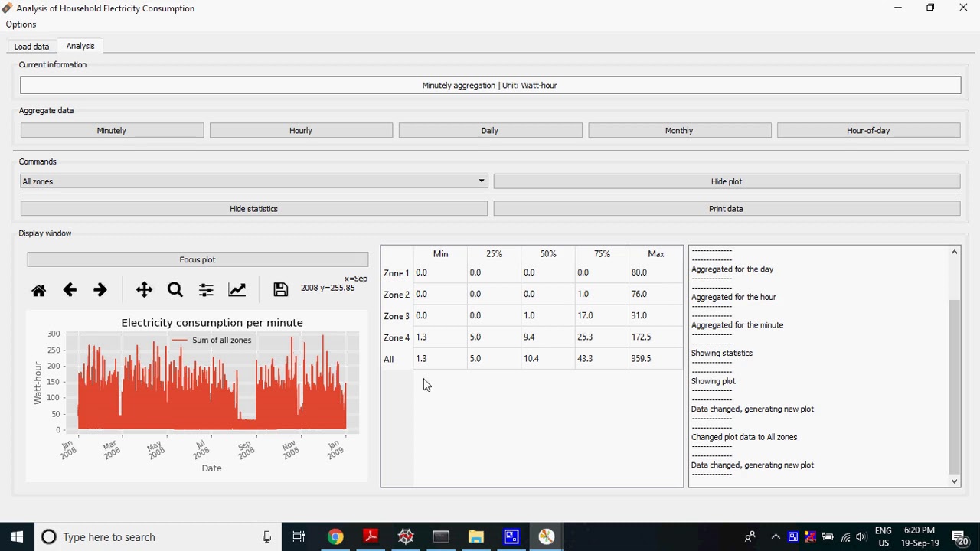
Task: Switch to the Load data tab
Action: 31,47
